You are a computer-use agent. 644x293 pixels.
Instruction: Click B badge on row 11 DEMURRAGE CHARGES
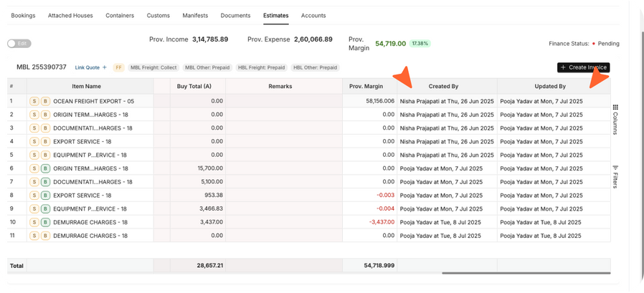click(45, 236)
